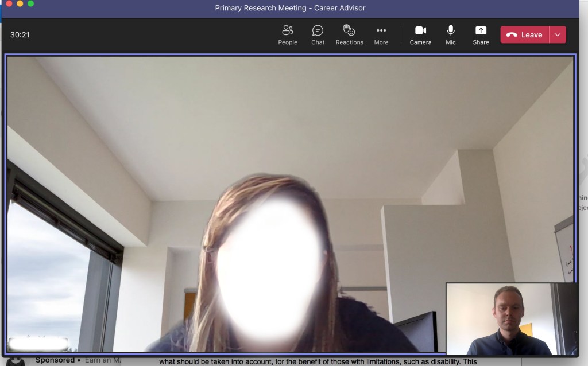Open the People participants panel
This screenshot has height=366, width=588.
[x=288, y=34]
